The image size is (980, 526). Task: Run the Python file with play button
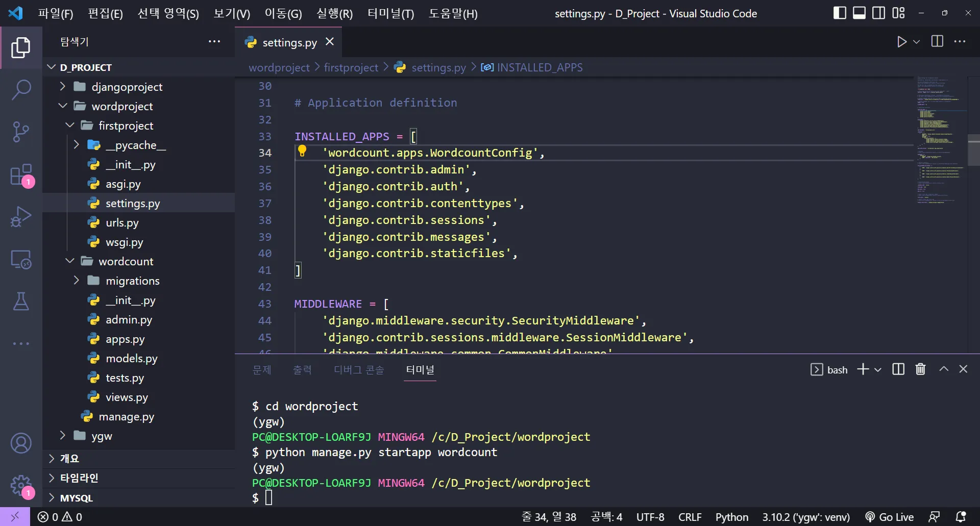point(901,42)
